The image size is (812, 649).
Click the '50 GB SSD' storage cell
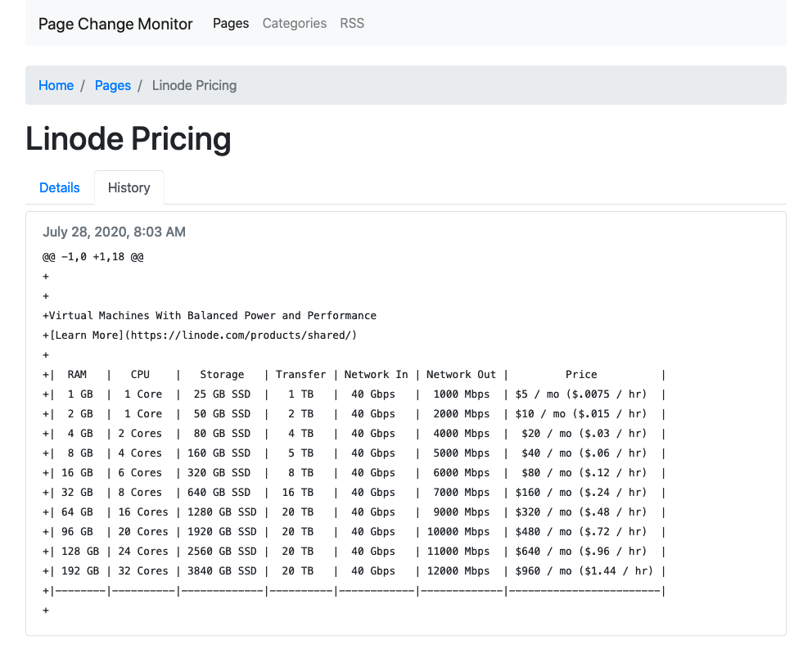click(x=222, y=414)
